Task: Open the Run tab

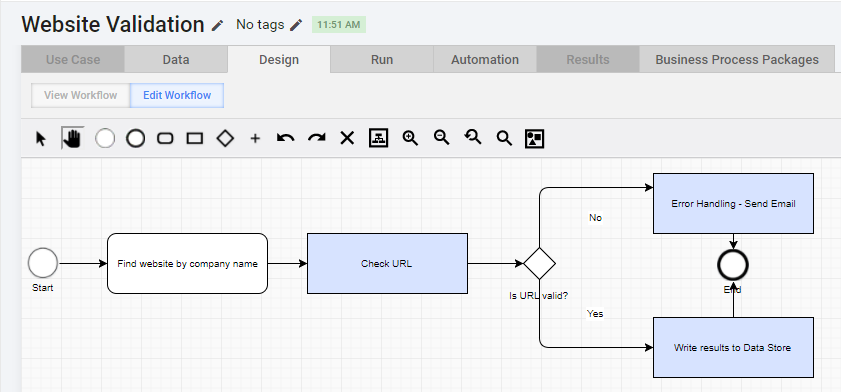Action: coord(382,60)
